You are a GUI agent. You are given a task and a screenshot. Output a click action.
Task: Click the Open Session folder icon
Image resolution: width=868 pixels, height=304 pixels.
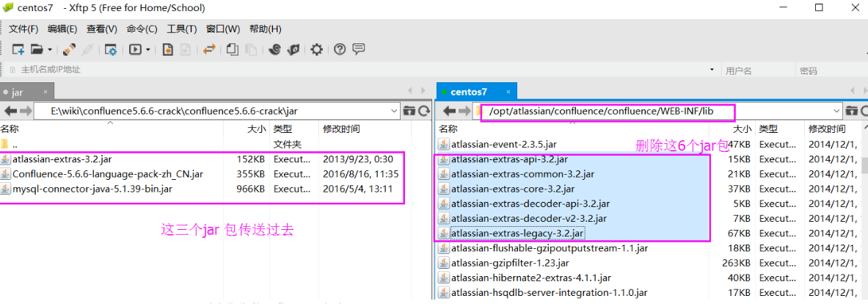(37, 50)
